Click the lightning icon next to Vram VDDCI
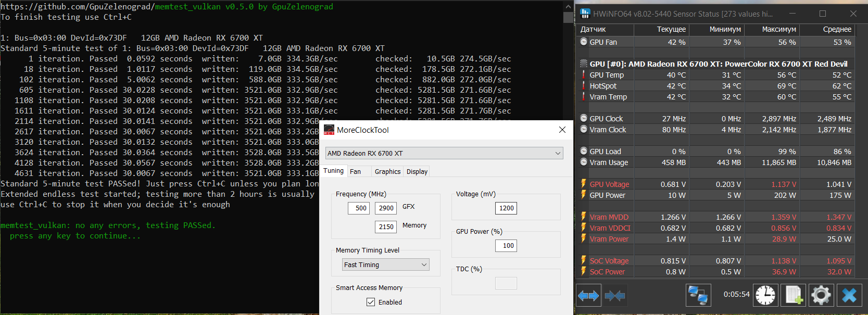868x315 pixels. [584, 228]
